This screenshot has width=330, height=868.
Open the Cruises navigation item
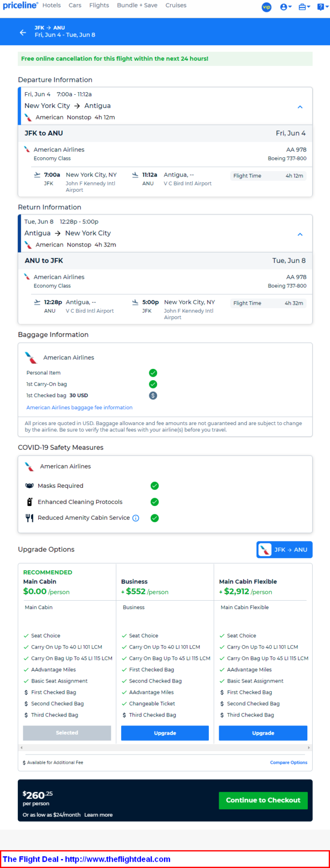point(176,5)
